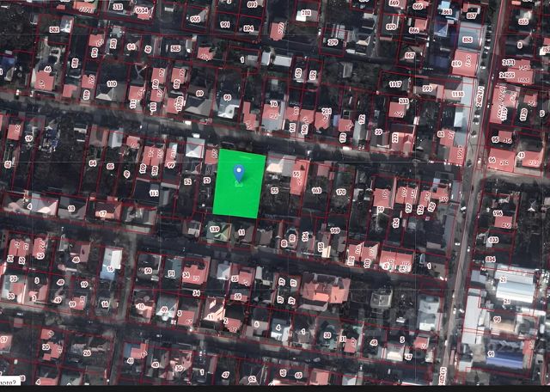Select parcel labeled 91
This screenshot has height=392, width=550.
491,353
